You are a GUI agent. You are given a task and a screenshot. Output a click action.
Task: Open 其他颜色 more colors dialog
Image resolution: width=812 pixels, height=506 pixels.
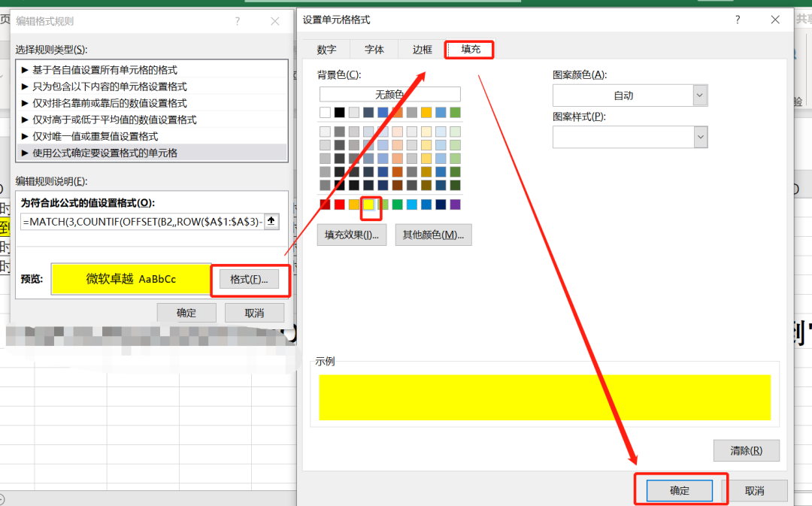[x=434, y=235]
